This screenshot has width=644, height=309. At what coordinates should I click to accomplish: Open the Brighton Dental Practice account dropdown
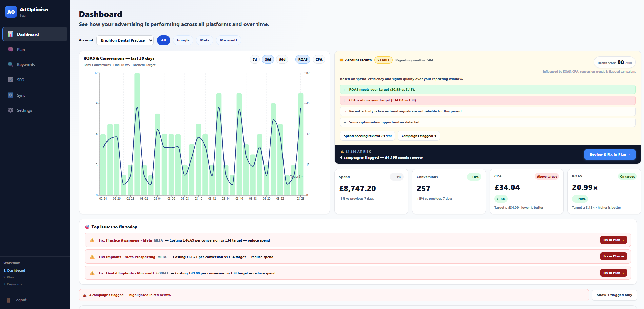tap(124, 40)
